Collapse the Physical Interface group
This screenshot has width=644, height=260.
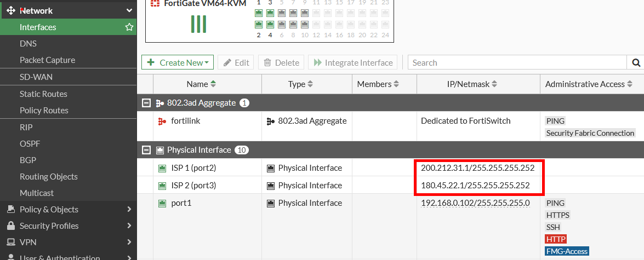(146, 150)
